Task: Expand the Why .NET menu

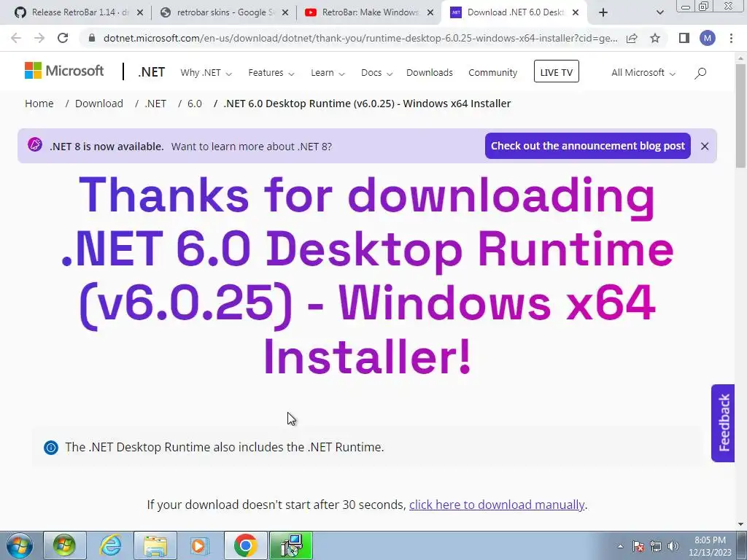Action: click(x=206, y=73)
